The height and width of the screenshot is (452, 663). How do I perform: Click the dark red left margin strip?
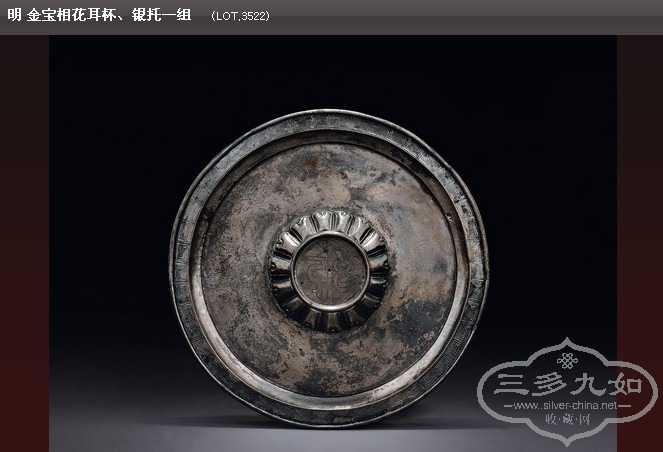tap(24, 250)
